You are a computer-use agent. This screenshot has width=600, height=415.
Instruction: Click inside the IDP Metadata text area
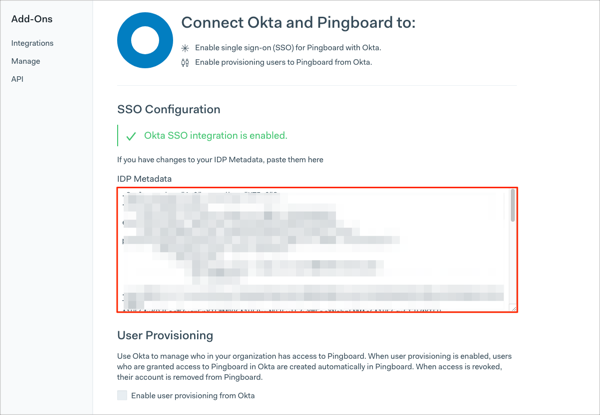click(310, 250)
